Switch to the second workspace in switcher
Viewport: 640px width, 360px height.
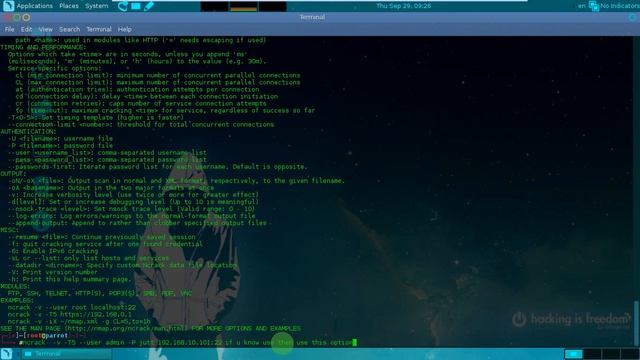[592, 354]
